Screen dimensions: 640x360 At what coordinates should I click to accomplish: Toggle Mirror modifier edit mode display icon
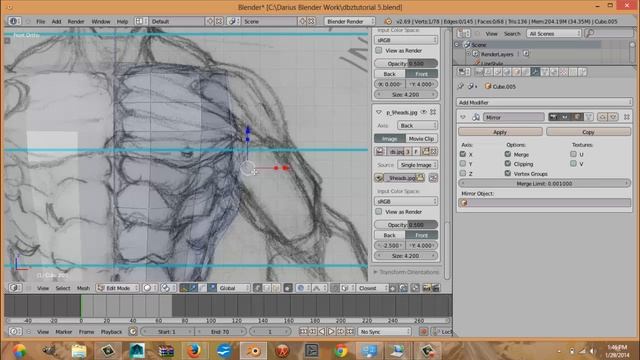tap(577, 117)
